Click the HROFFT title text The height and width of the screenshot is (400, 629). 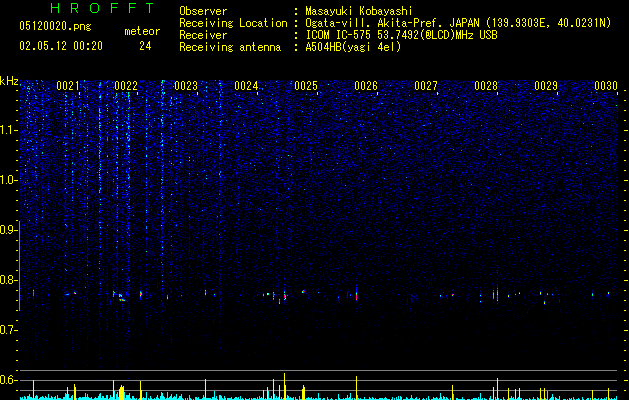click(x=102, y=8)
